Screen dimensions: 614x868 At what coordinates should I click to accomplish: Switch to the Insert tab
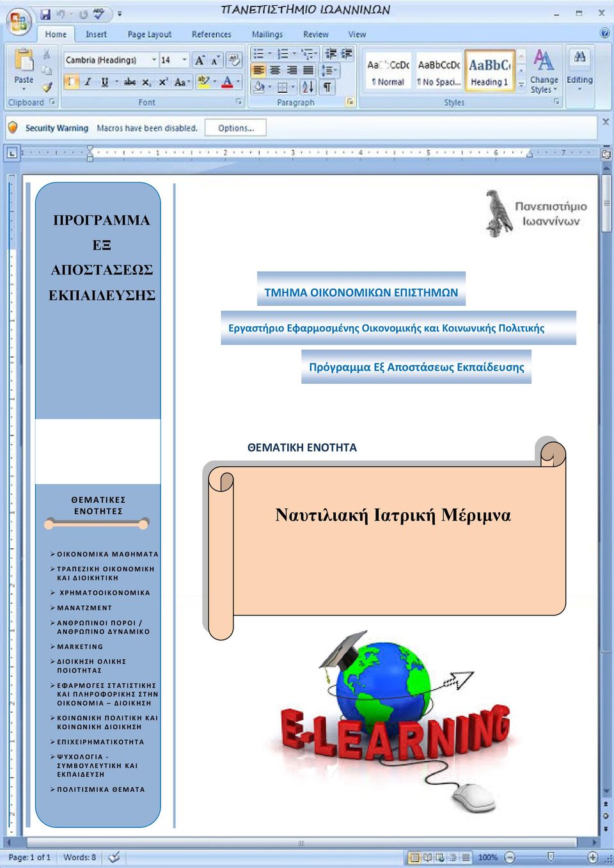pyautogui.click(x=96, y=35)
